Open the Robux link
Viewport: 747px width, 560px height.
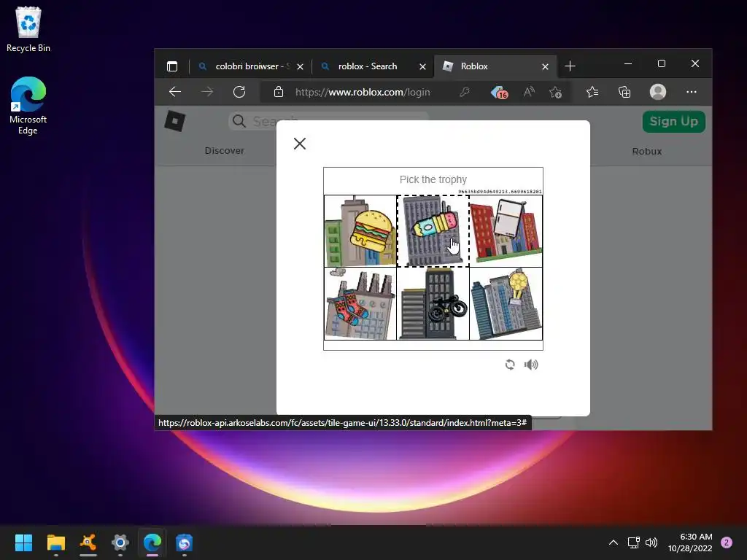point(646,151)
